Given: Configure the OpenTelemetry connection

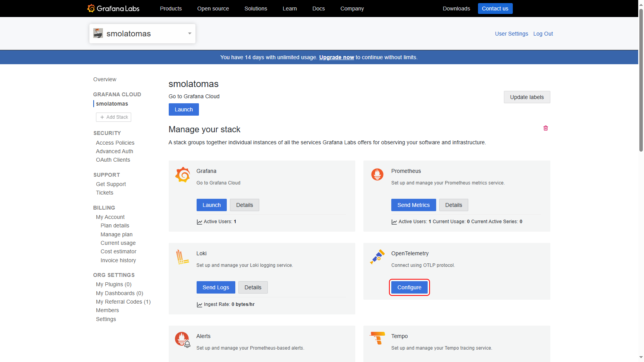Looking at the screenshot, I should [409, 287].
